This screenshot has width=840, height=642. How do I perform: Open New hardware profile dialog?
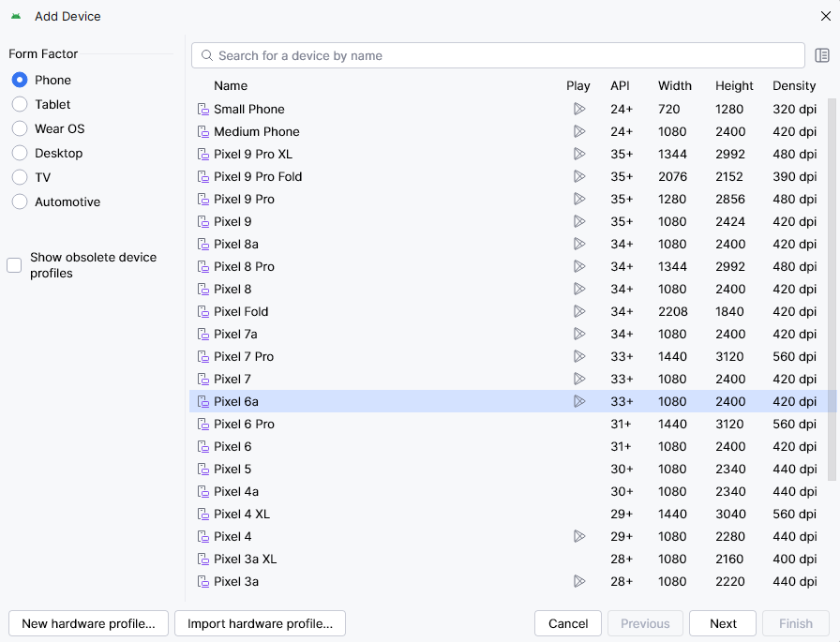[x=88, y=623]
